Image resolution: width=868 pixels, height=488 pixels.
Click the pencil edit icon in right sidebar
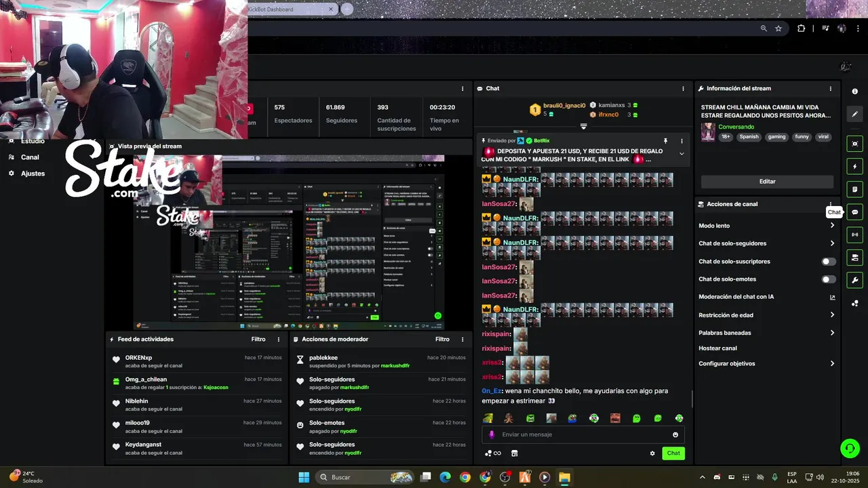pyautogui.click(x=855, y=114)
